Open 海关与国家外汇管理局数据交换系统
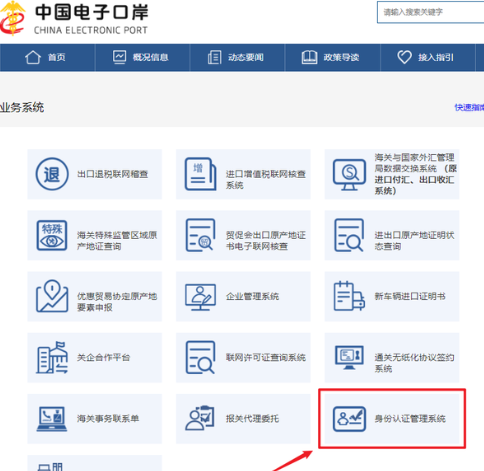The image size is (484, 471). coord(392,174)
